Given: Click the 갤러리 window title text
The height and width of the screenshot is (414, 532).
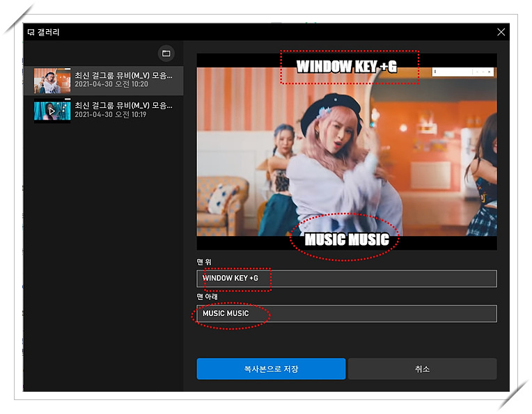Looking at the screenshot, I should tap(48, 32).
